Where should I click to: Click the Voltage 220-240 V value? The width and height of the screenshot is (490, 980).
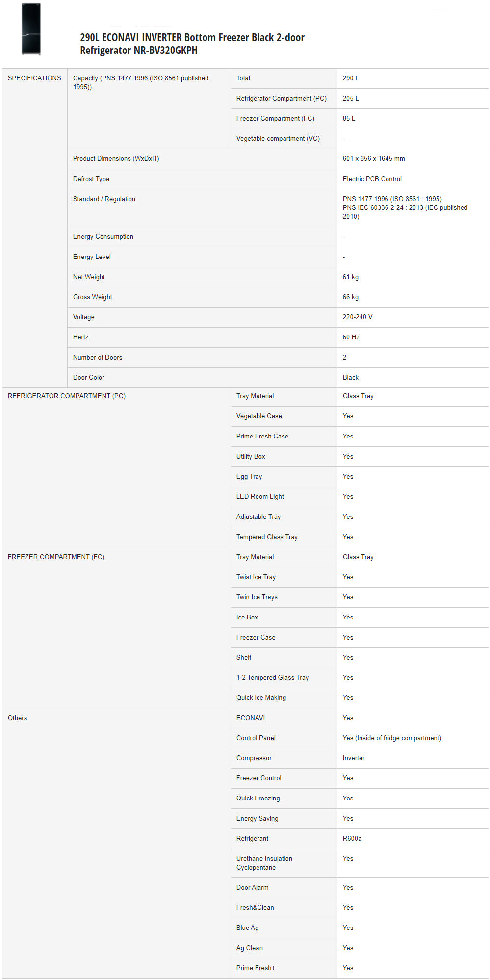point(358,317)
